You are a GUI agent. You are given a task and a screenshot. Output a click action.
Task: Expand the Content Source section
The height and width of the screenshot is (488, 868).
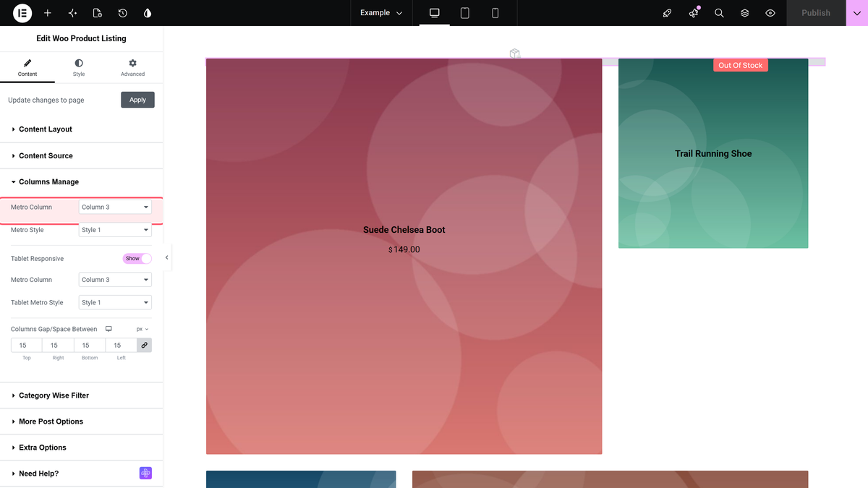pos(82,155)
